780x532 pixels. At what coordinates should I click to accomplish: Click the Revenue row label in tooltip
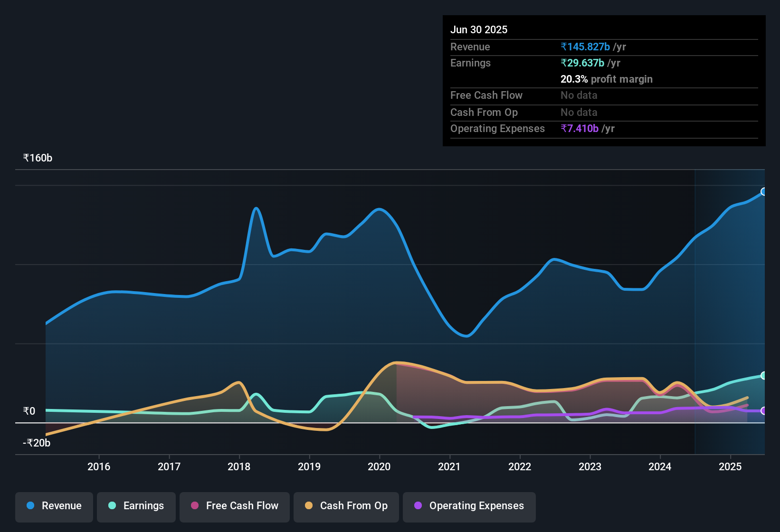pyautogui.click(x=470, y=47)
